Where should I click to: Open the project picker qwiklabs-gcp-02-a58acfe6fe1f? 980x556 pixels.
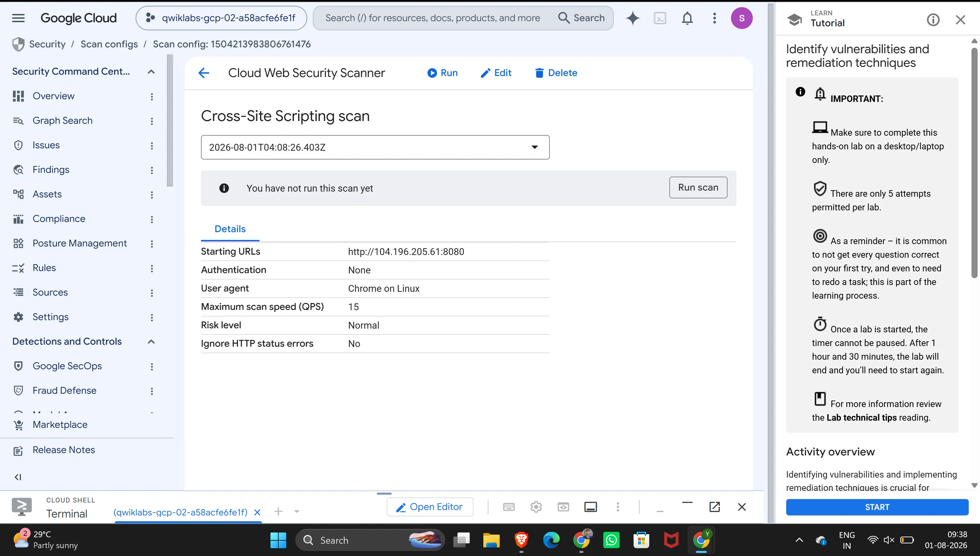[221, 18]
